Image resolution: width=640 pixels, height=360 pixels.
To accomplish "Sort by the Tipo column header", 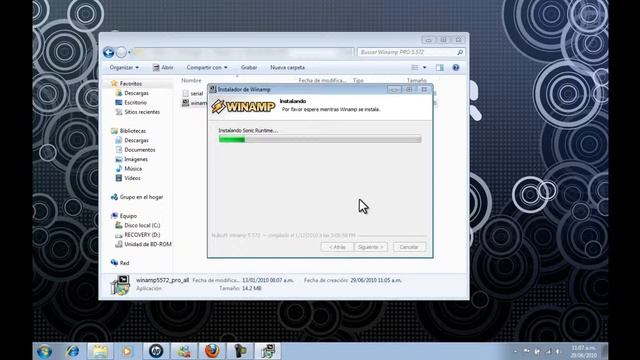I will click(x=358, y=80).
